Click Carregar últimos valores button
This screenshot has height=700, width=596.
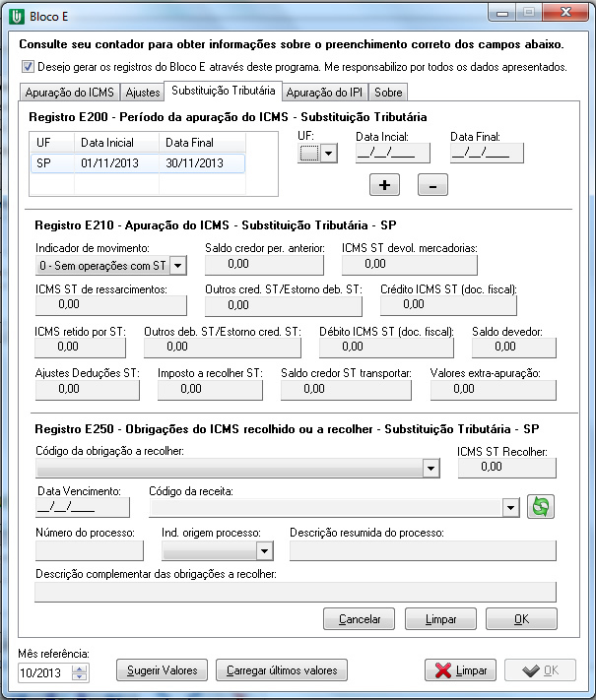[281, 670]
